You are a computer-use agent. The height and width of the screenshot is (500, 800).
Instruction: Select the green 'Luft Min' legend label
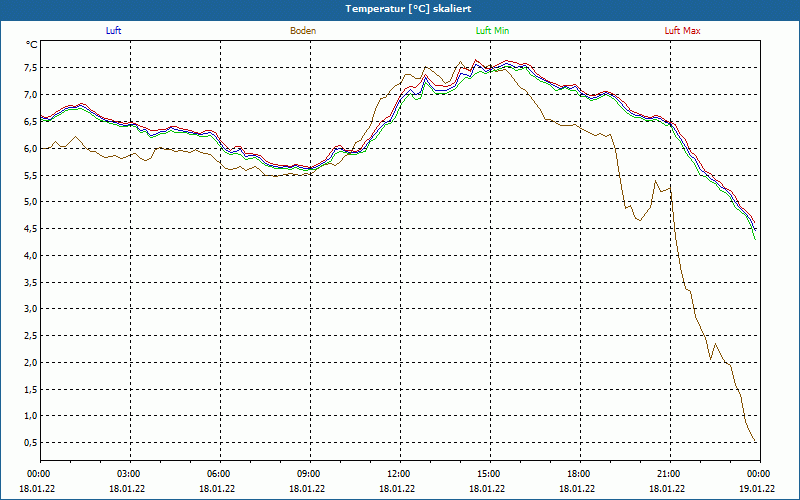(x=492, y=31)
